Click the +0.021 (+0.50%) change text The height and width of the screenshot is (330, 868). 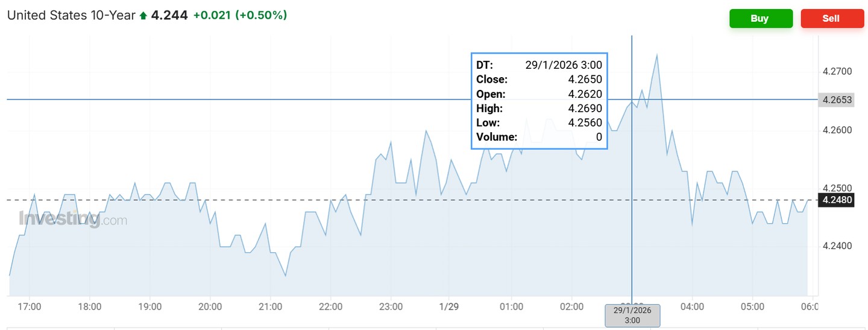point(240,16)
